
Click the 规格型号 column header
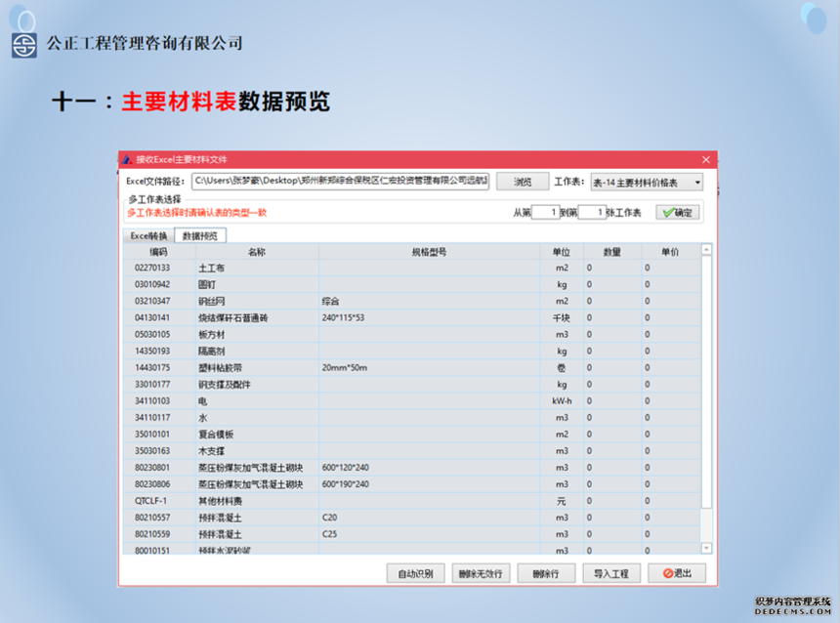[429, 252]
